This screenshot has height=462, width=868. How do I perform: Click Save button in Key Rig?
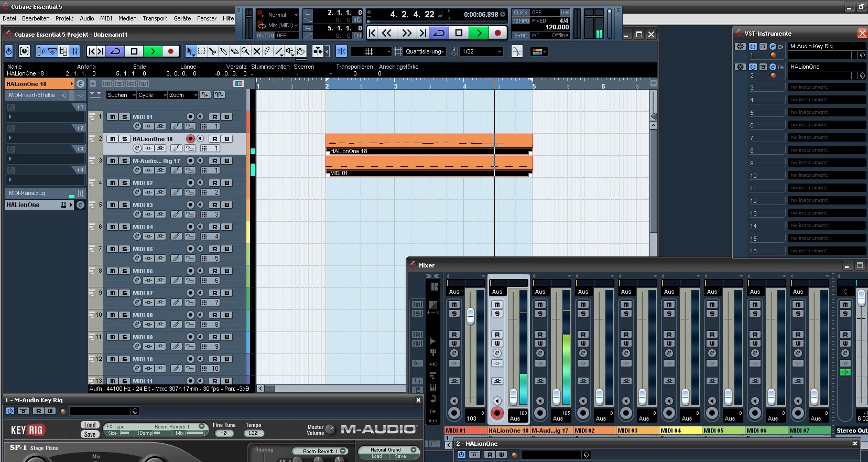[x=90, y=434]
